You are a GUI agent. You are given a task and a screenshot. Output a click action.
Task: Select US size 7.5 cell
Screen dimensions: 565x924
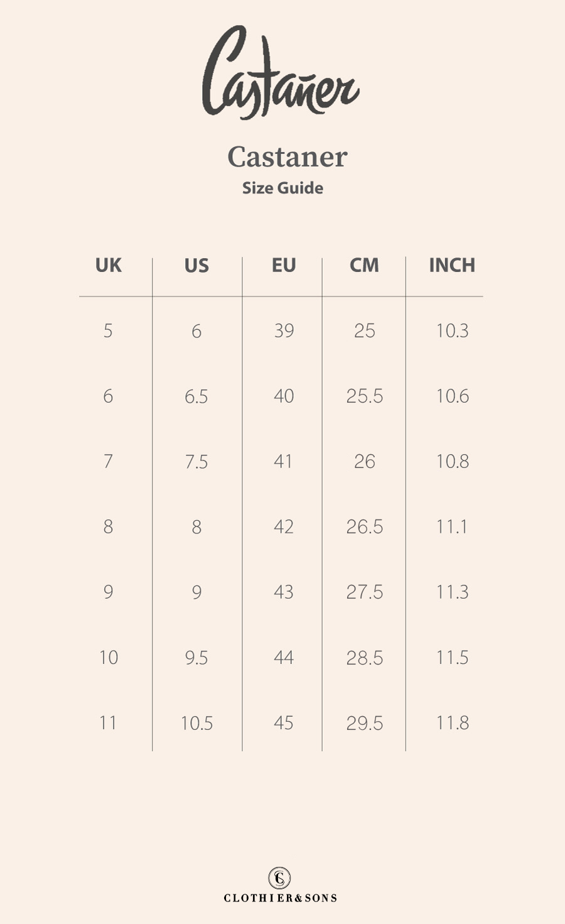coord(196,462)
